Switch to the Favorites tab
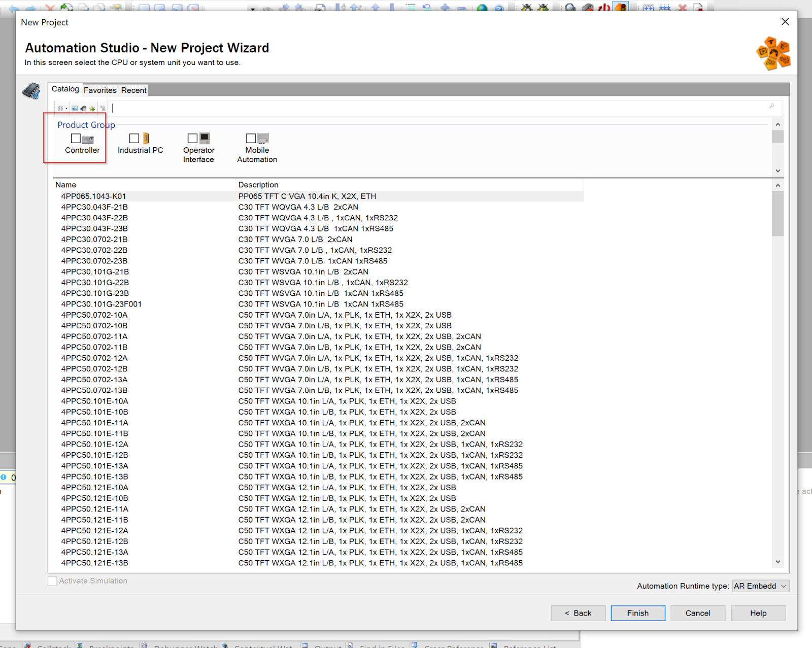This screenshot has width=812, height=648. point(100,90)
